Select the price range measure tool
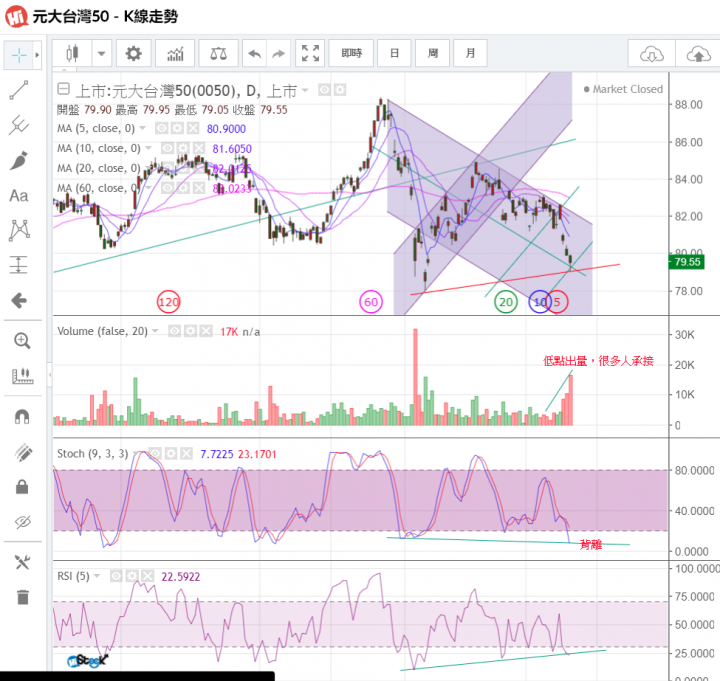720x681 pixels. tap(18, 265)
